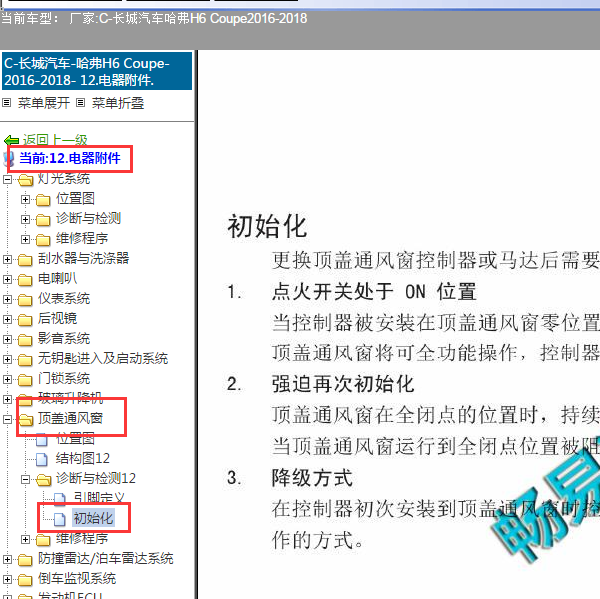Select 灯光系统 tree item

point(64,178)
